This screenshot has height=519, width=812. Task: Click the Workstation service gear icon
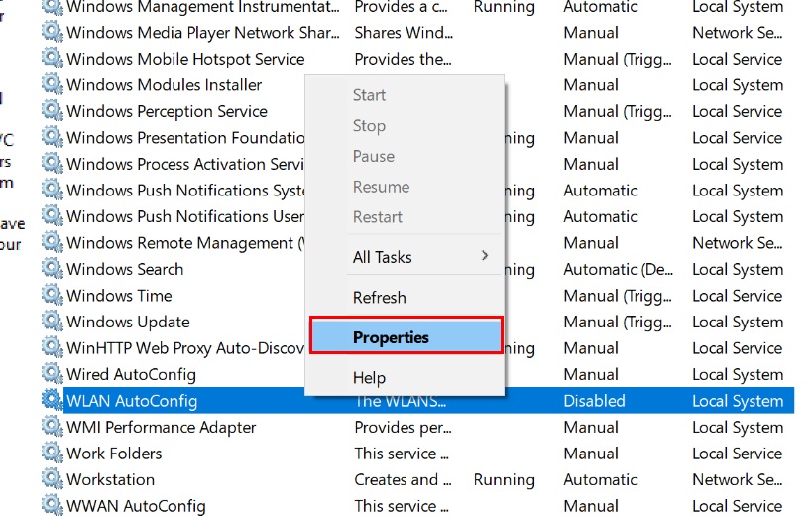(52, 479)
